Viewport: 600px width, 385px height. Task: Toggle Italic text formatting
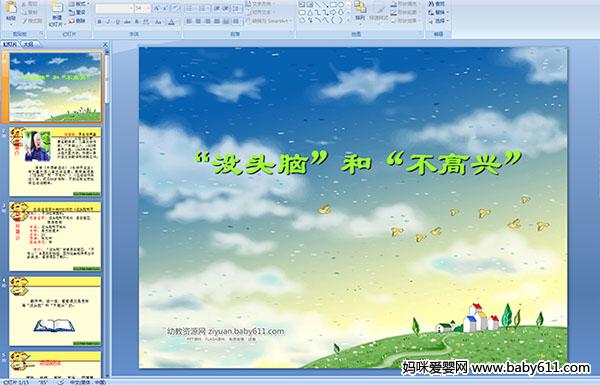[108, 22]
